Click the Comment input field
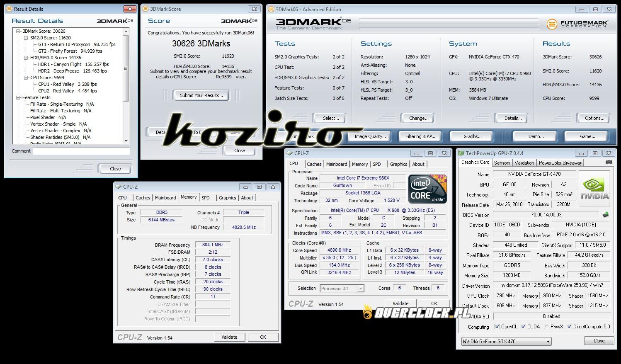Screen dimensions: 621x364 (81, 151)
